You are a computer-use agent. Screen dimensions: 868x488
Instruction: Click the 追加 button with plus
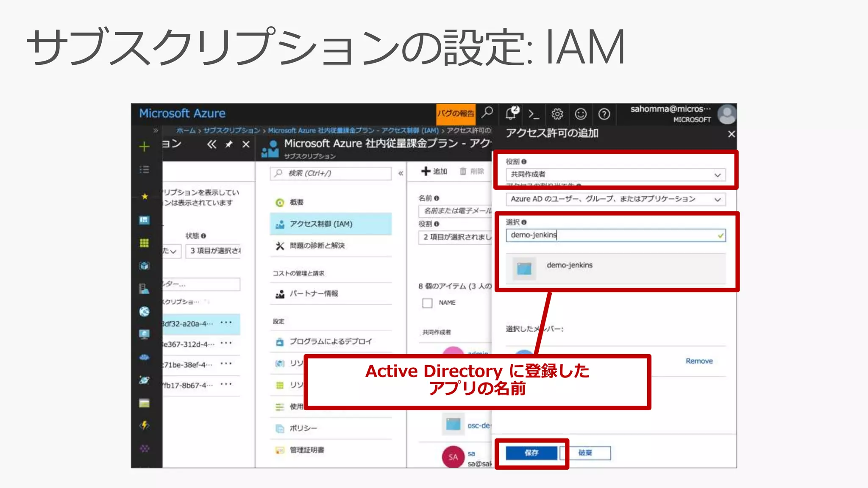point(434,171)
